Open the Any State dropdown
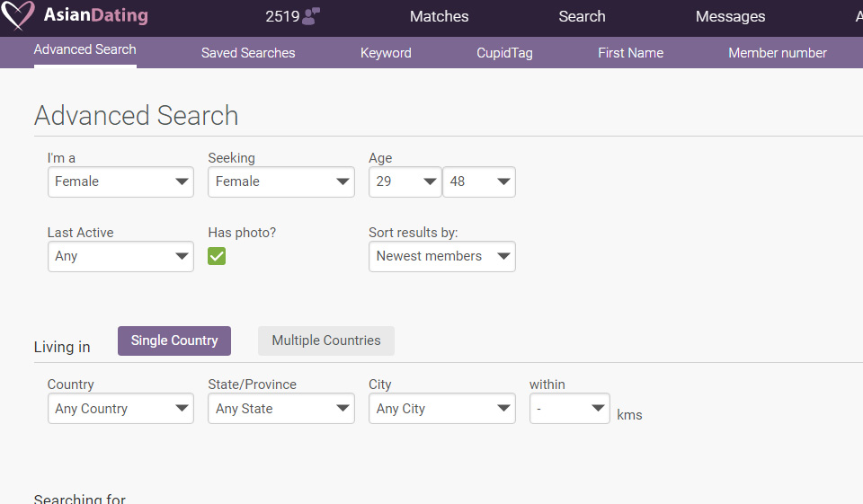The height and width of the screenshot is (504, 863). coord(281,409)
